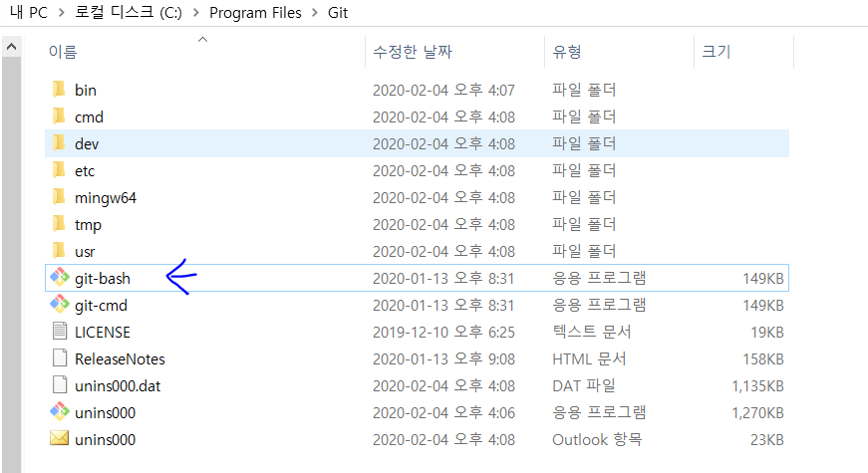Click the HTML 문서 type cell
The image size is (868, 473).
(x=589, y=359)
